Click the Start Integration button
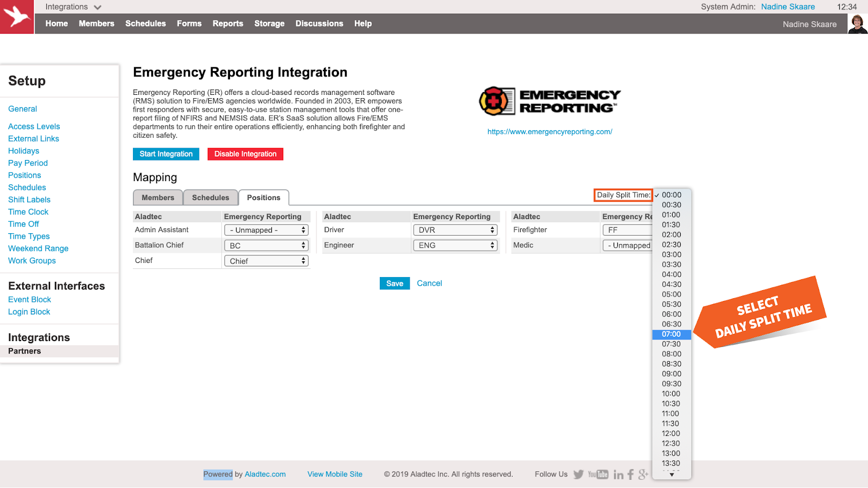The width and height of the screenshot is (868, 488). coord(166,154)
